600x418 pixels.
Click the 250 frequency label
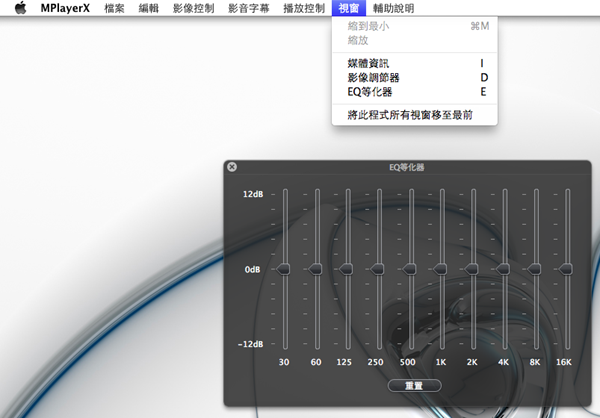coord(375,362)
